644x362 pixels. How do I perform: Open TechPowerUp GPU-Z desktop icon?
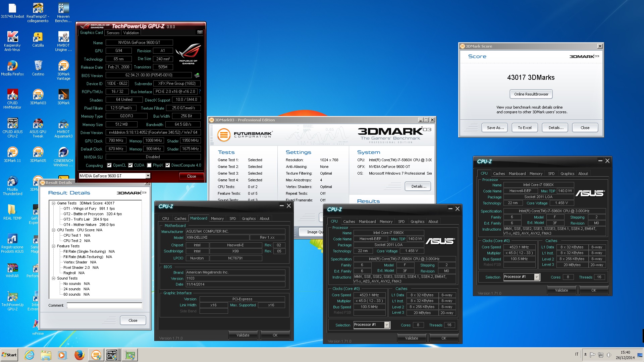pyautogui.click(x=12, y=301)
